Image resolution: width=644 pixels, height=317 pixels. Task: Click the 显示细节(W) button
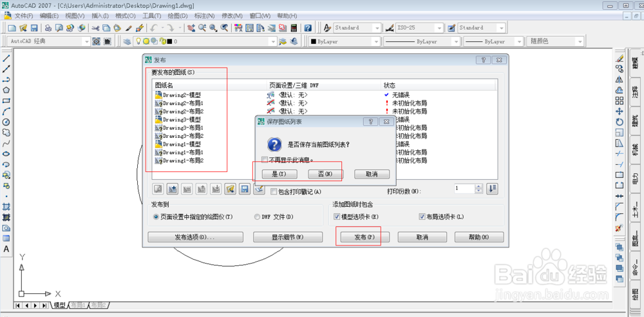[x=287, y=237]
